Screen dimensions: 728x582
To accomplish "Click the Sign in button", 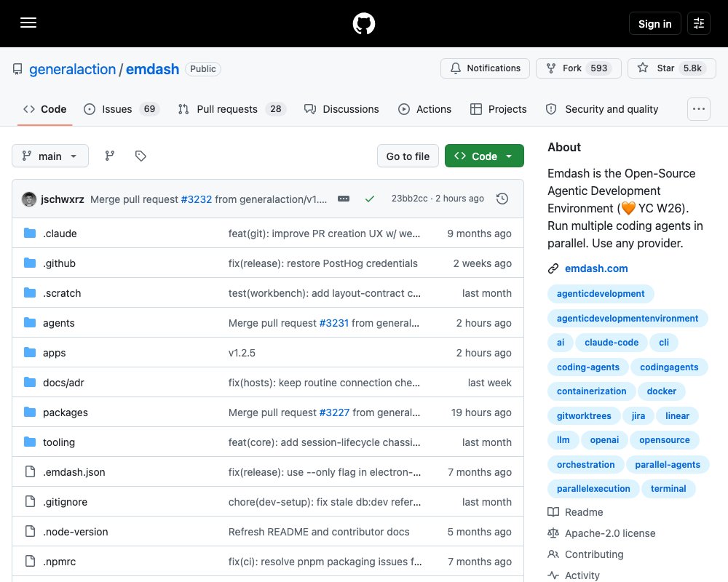I will coord(654,23).
